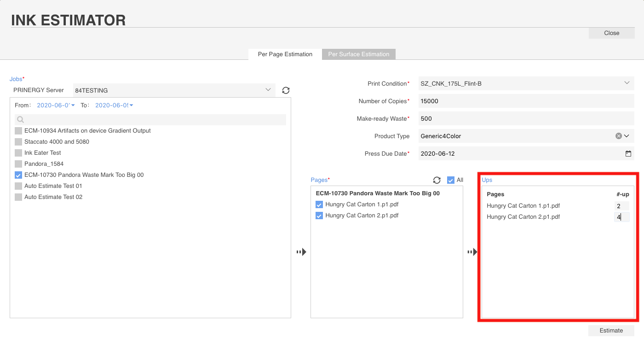Click the Make-ready Waste field
Screen dimensions: 644x350
click(526, 118)
